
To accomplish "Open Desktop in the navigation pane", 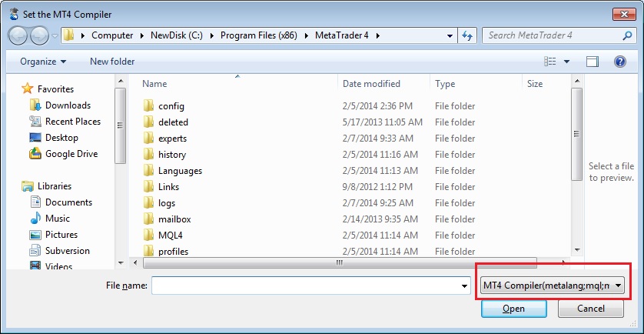I will pos(61,138).
